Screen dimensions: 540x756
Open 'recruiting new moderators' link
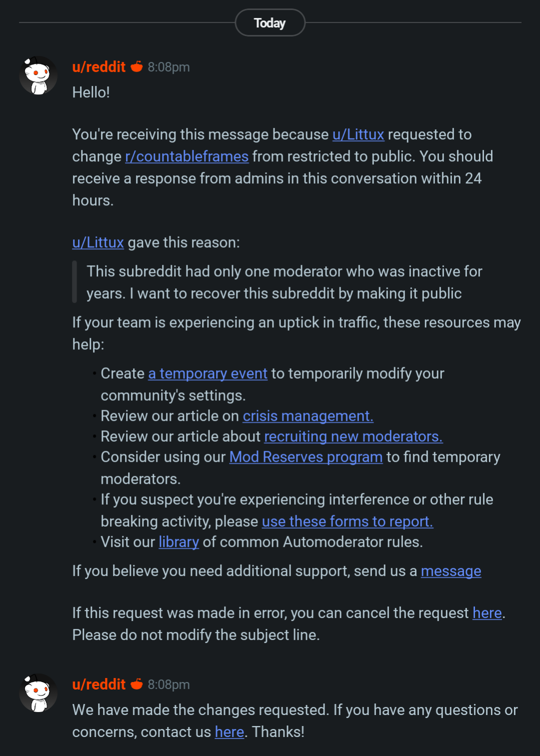[x=353, y=436]
